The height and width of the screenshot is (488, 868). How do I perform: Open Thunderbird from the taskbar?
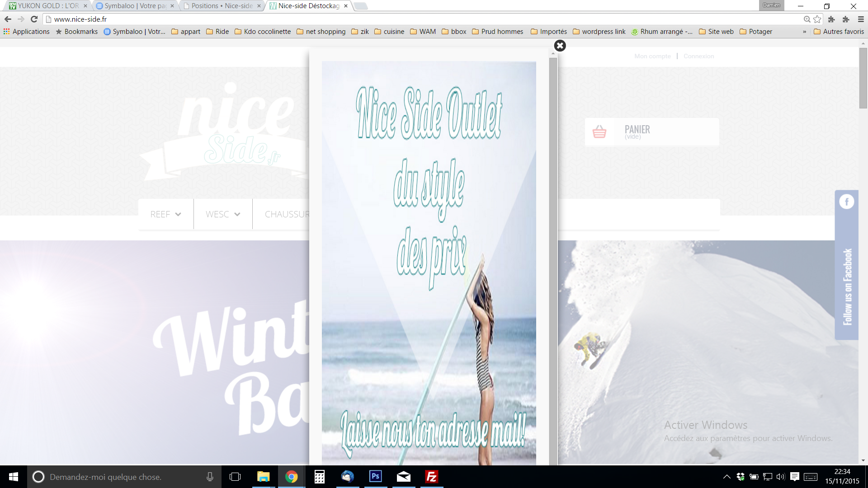click(348, 477)
